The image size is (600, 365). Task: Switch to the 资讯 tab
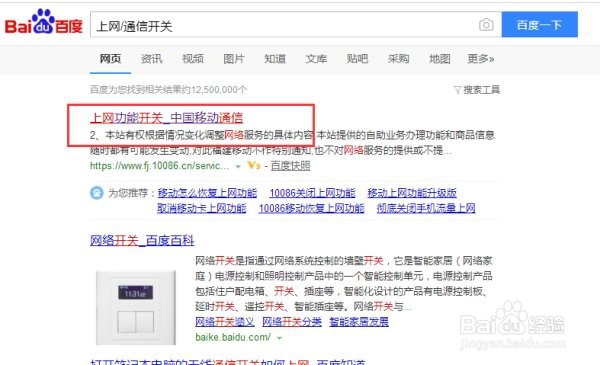(x=152, y=59)
